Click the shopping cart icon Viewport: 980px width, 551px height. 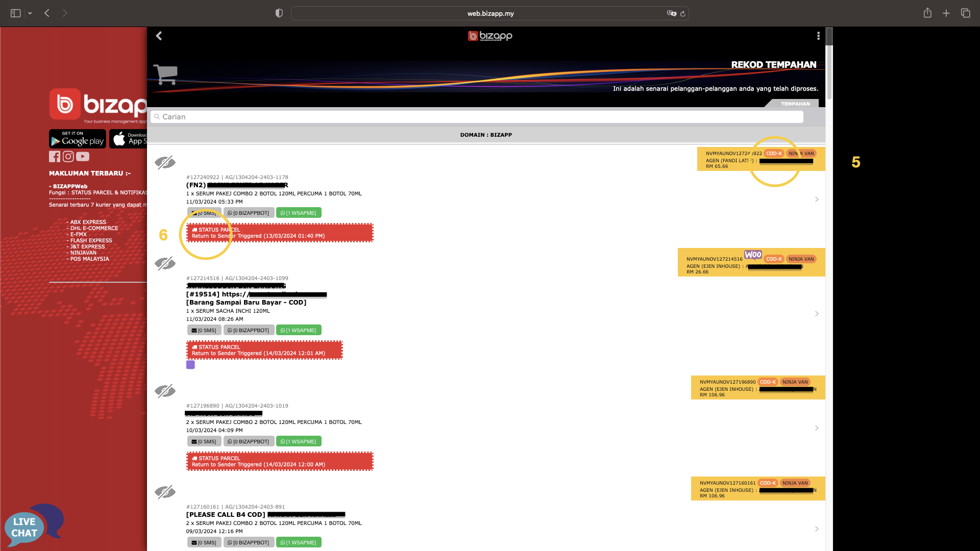[165, 75]
